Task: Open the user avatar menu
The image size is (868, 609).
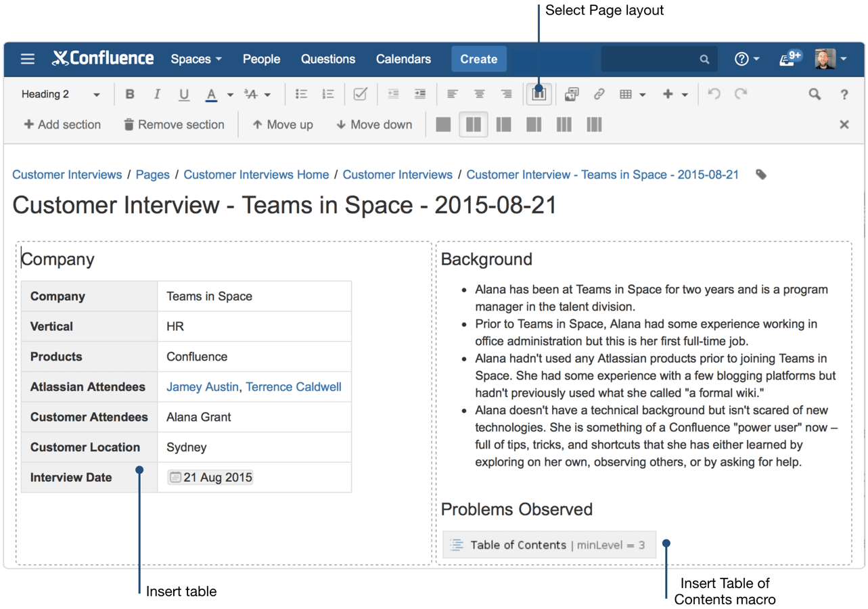Action: coord(831,59)
